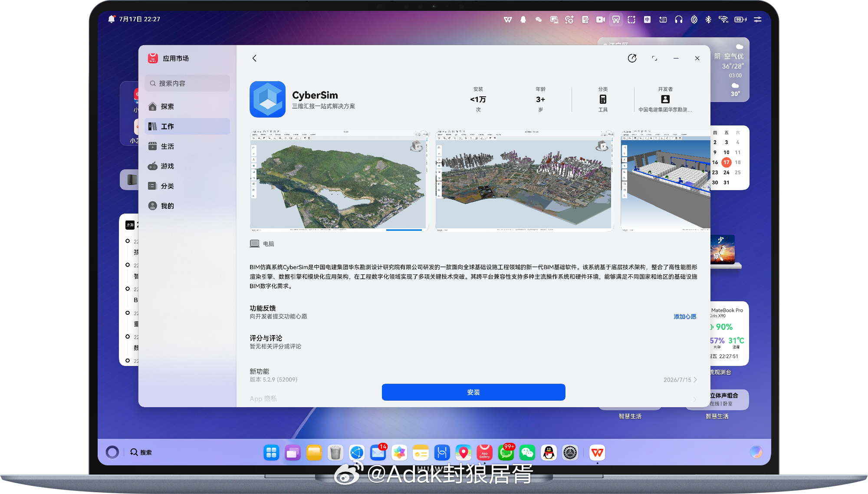868x494 pixels.
Task: Click the 评分与评论 heading
Action: pyautogui.click(x=266, y=338)
